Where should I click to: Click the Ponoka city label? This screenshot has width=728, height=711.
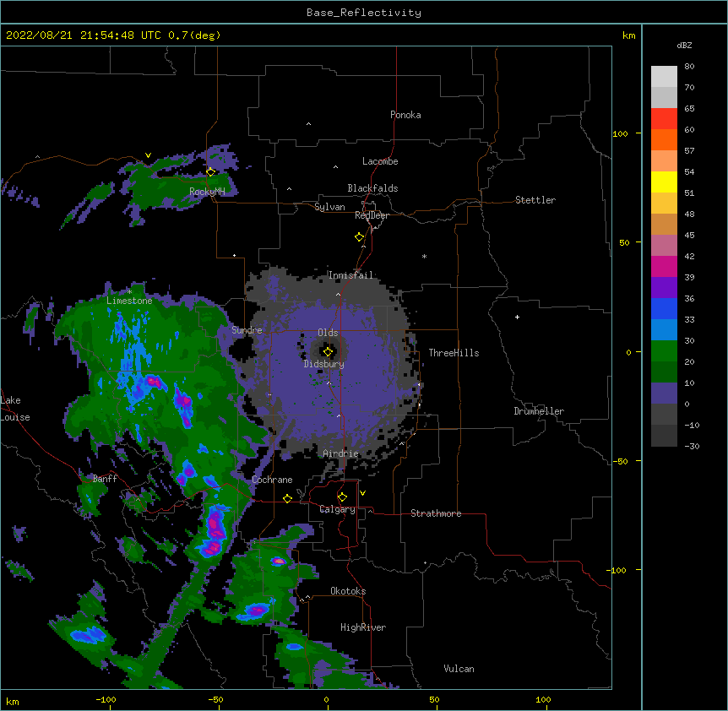click(405, 115)
